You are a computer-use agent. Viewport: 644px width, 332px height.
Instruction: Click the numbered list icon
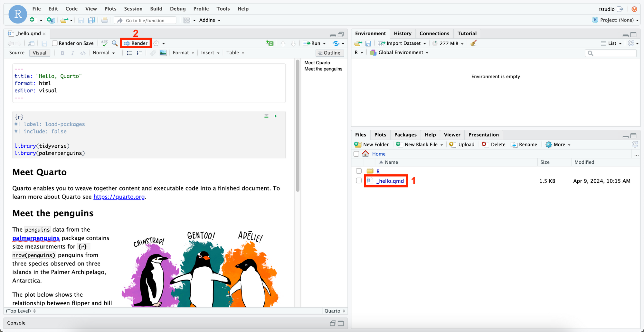coord(139,53)
